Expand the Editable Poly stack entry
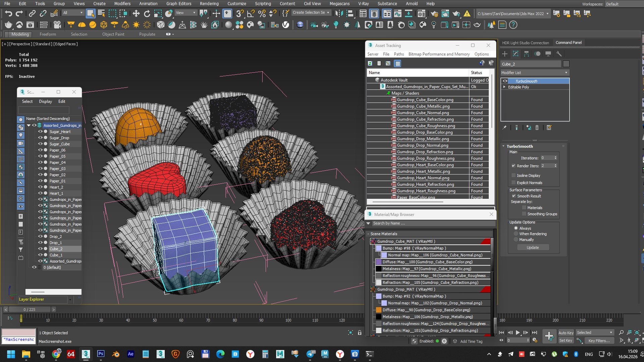This screenshot has width=644, height=362. [504, 87]
